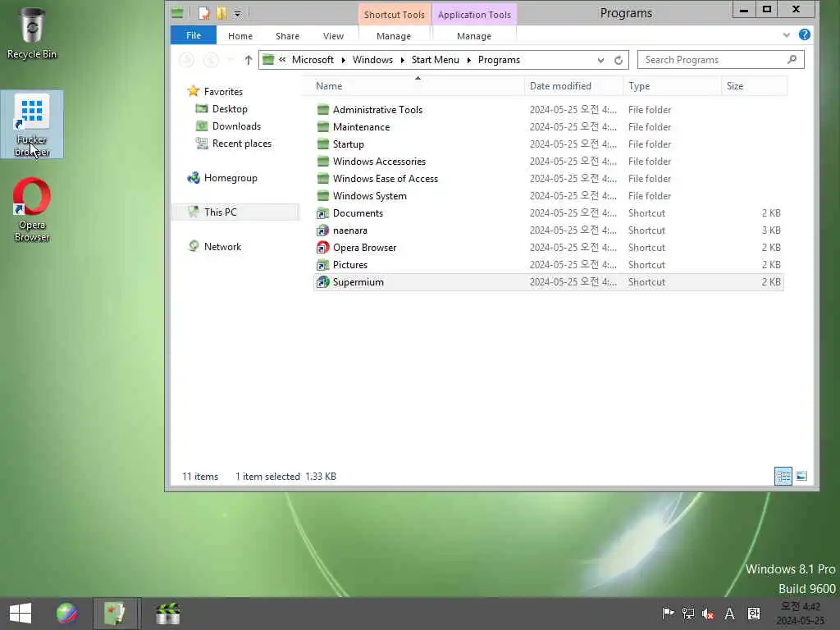Click Microsoft in the breadcrumb path
The width and height of the screenshot is (840, 630).
pyautogui.click(x=313, y=60)
